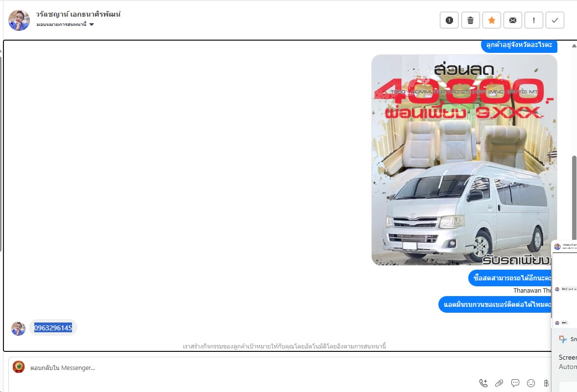The width and height of the screenshot is (577, 392).
Task: Mark conversation unread with envelope icon
Action: pyautogui.click(x=513, y=20)
